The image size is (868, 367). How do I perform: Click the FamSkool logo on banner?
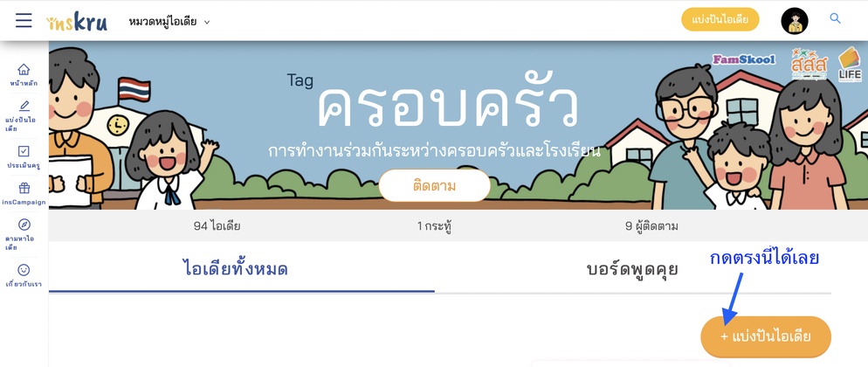click(744, 59)
